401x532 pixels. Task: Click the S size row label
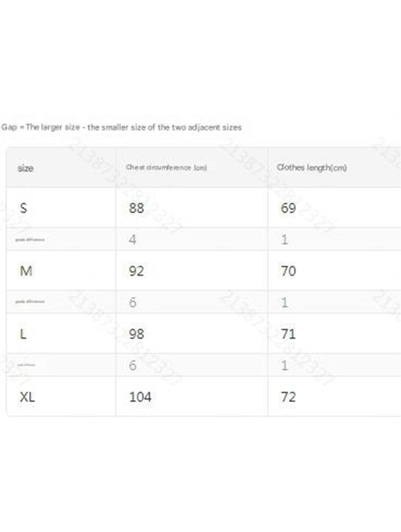24,208
